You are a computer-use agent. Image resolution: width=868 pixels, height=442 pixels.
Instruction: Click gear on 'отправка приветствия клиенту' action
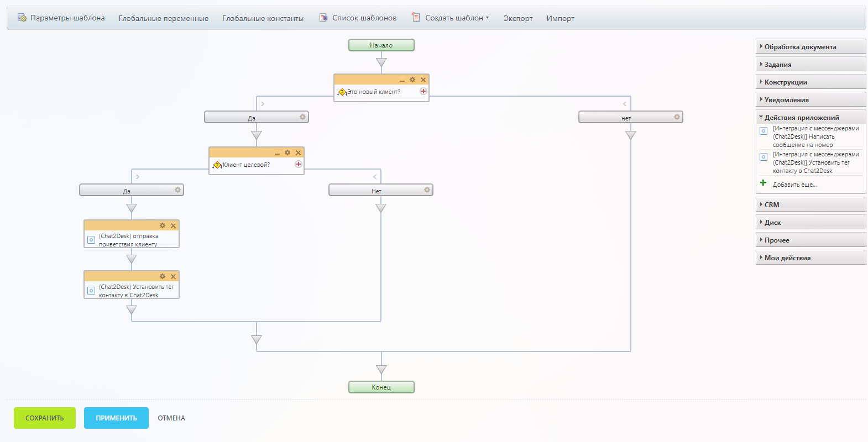click(x=163, y=225)
